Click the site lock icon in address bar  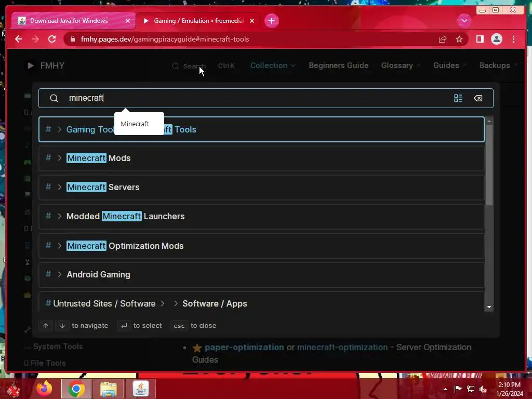pyautogui.click(x=72, y=39)
